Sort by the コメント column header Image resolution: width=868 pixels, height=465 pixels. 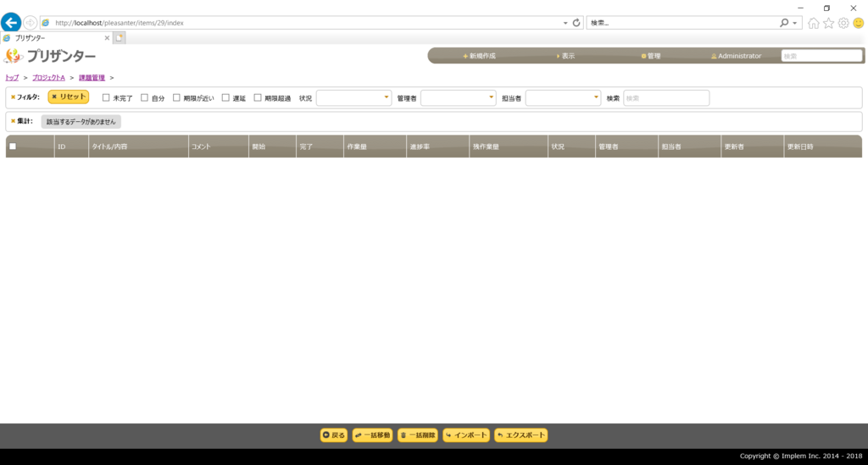click(219, 147)
